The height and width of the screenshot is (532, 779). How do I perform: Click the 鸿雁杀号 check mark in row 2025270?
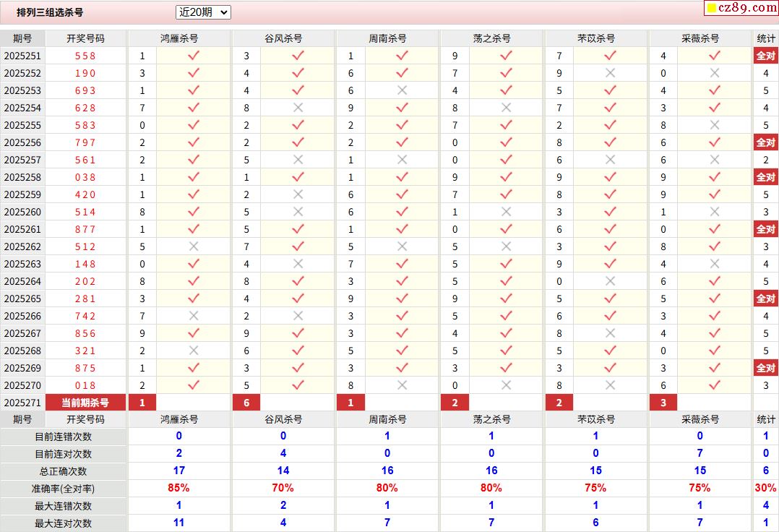pyautogui.click(x=193, y=385)
